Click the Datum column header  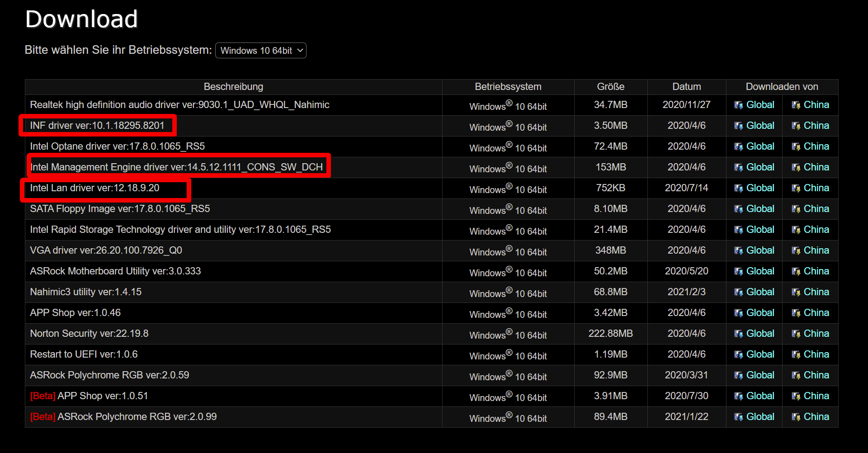(687, 87)
